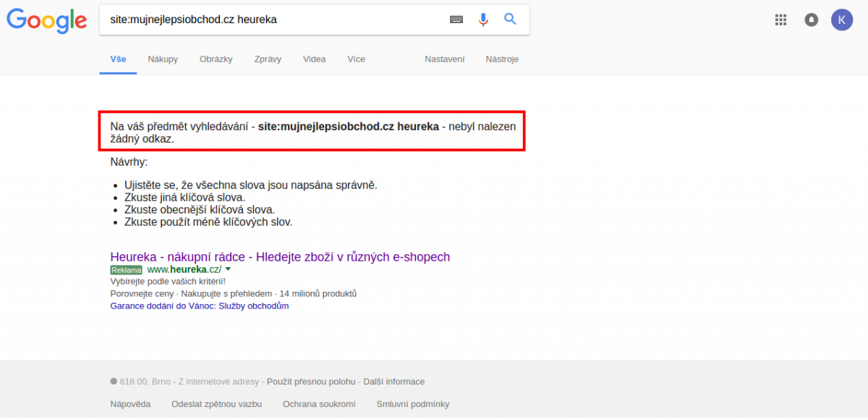Open the account avatar K
Screen dimensions: 868x420
coord(841,20)
